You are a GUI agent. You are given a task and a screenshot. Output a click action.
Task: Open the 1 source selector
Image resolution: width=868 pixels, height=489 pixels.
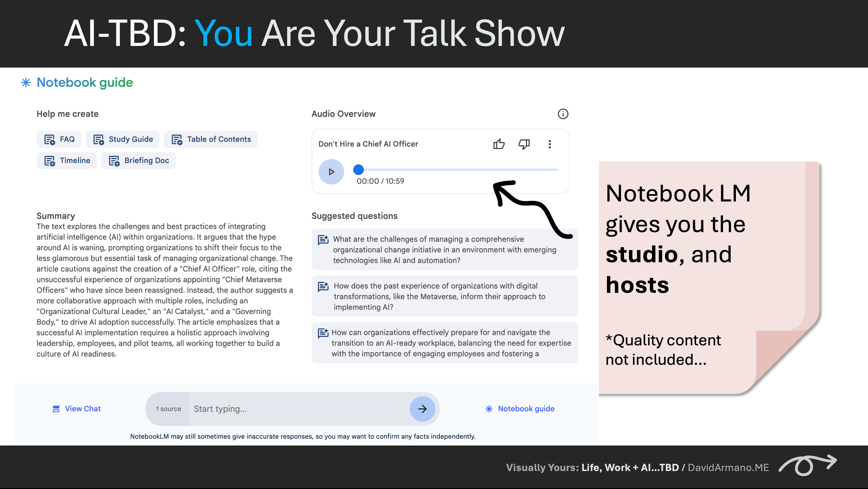[x=168, y=409]
